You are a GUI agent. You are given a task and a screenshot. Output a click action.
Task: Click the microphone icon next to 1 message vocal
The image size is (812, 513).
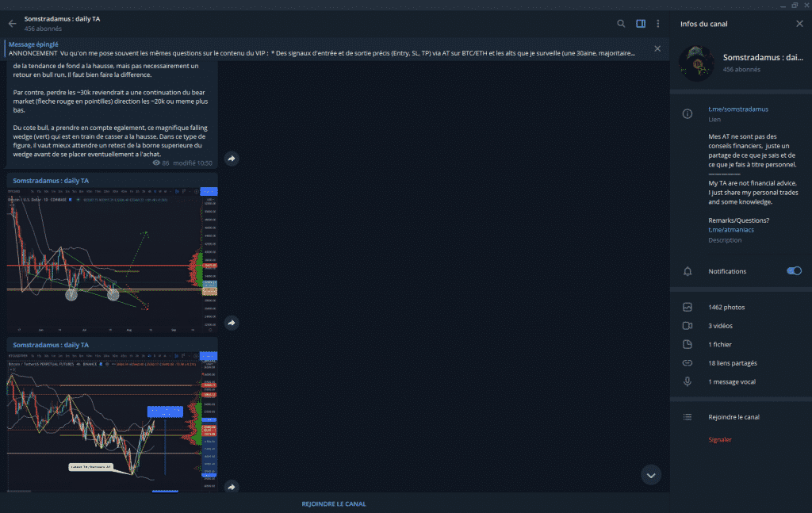688,381
